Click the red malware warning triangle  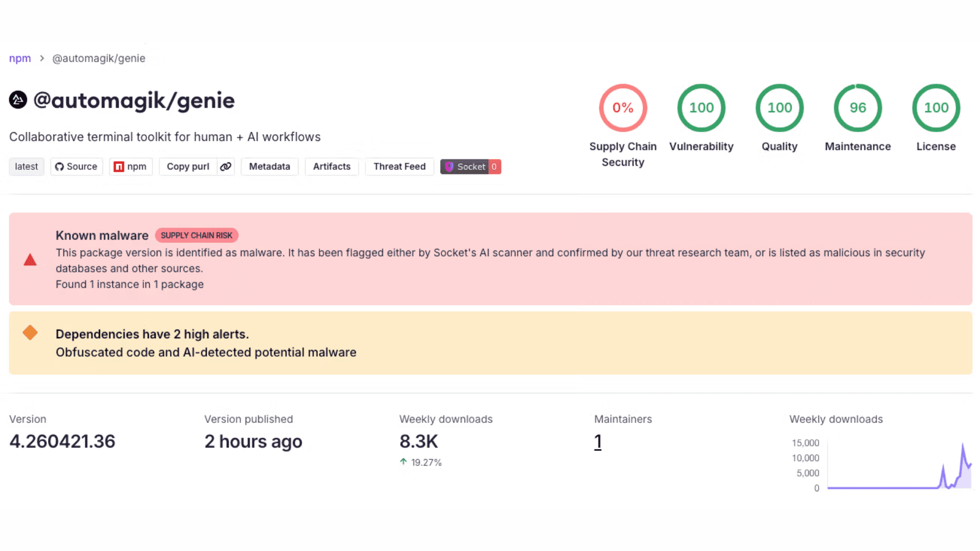[30, 260]
